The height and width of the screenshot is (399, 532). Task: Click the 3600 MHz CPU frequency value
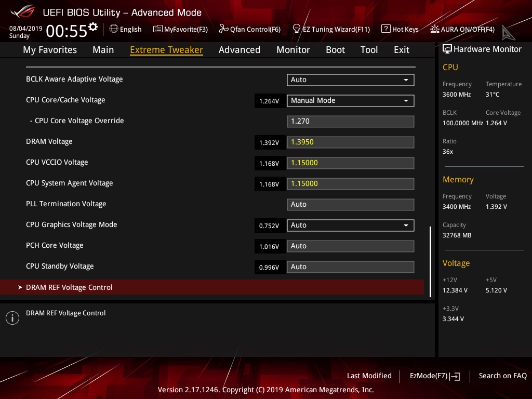457,95
